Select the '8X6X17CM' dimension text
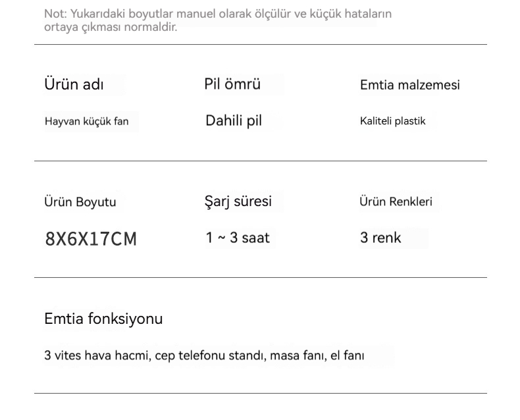The image size is (520, 420). coord(91,238)
